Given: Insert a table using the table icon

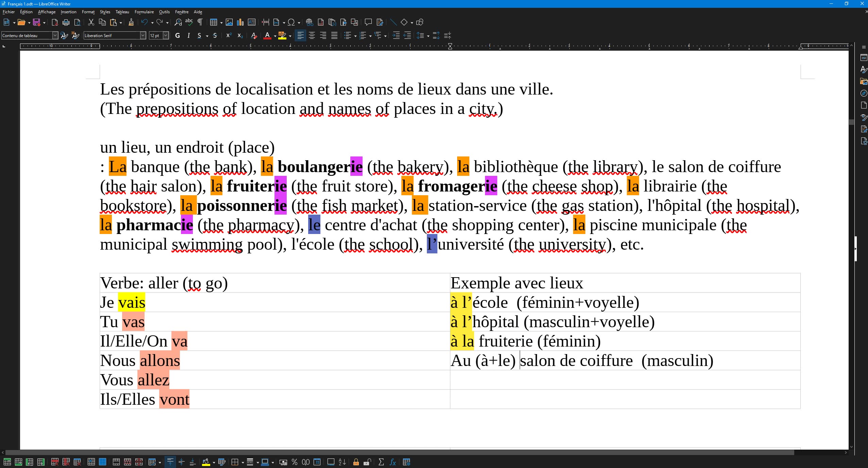Looking at the screenshot, I should tap(214, 22).
